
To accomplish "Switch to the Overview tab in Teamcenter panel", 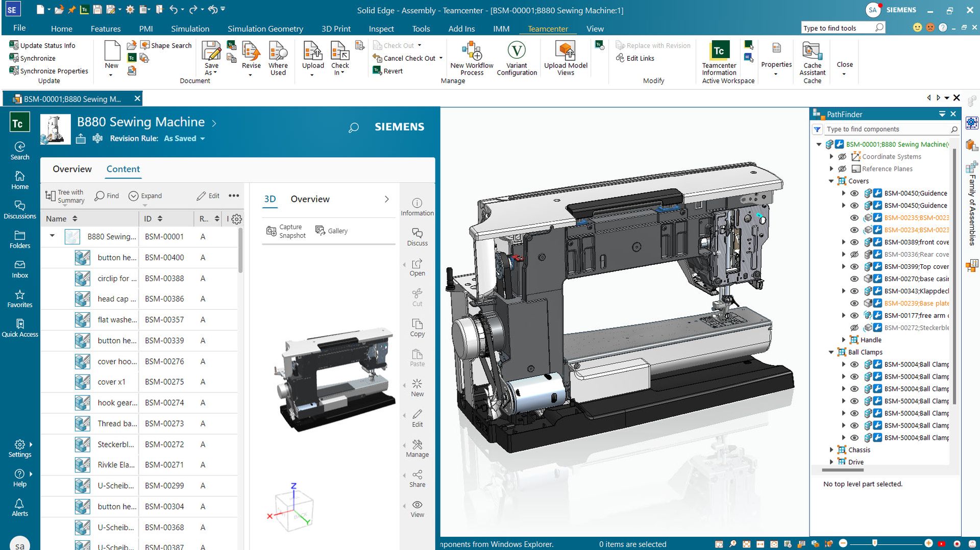I will click(x=71, y=169).
